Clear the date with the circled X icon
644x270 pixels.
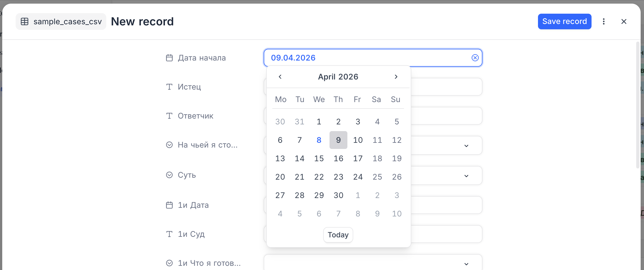(475, 58)
